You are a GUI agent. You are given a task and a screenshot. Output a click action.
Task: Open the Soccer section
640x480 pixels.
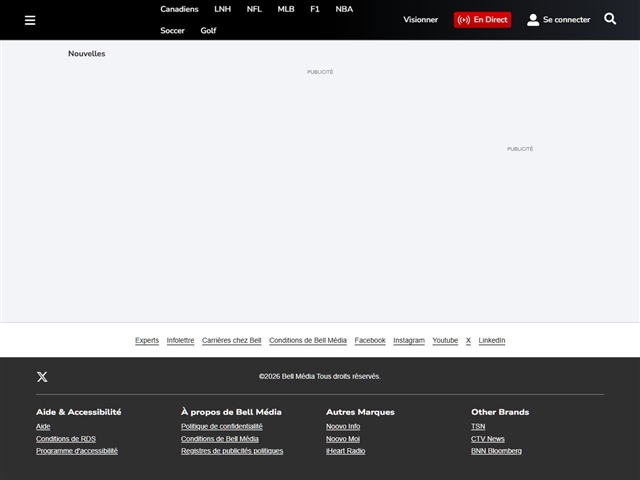pos(172,31)
